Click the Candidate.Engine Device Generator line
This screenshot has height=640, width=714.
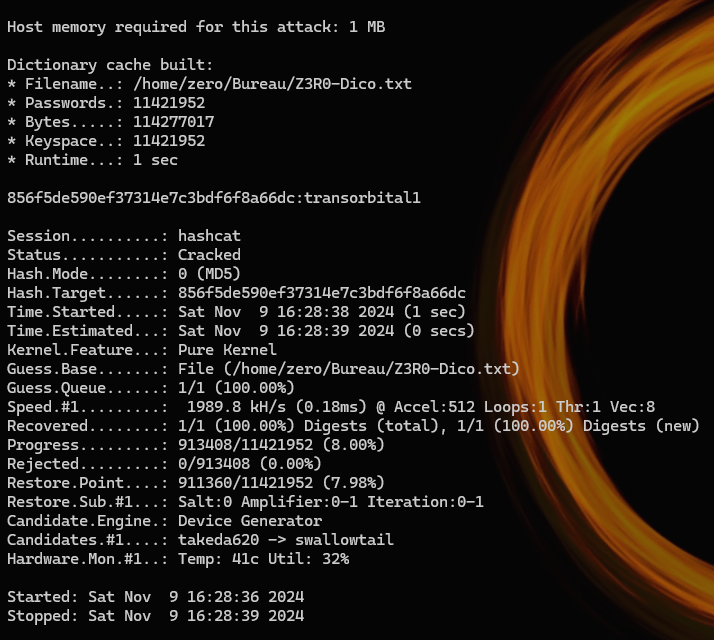pyautogui.click(x=164, y=521)
